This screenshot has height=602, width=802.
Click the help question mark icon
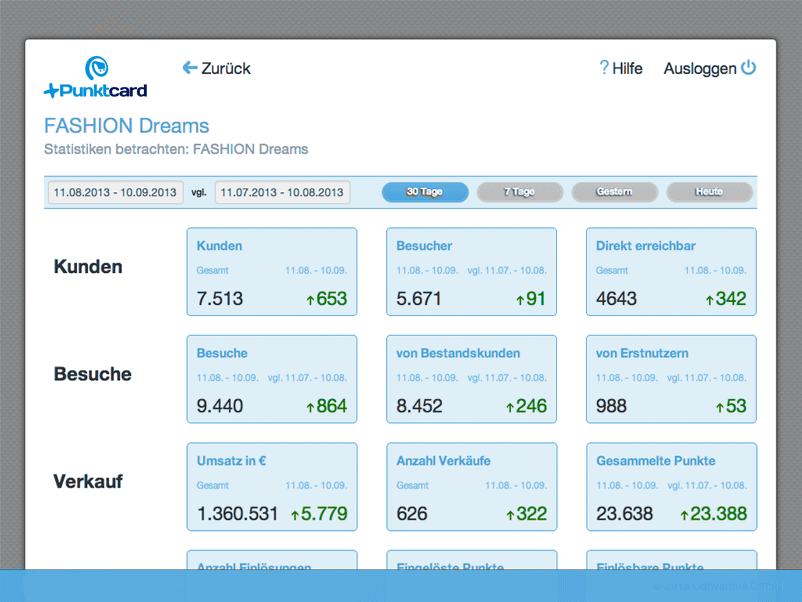604,68
